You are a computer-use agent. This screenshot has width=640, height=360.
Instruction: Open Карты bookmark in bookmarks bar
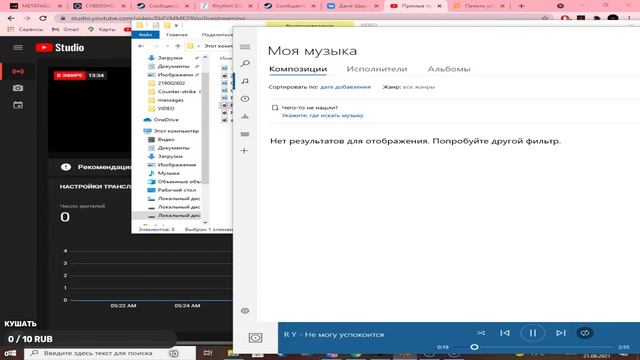tap(102, 29)
